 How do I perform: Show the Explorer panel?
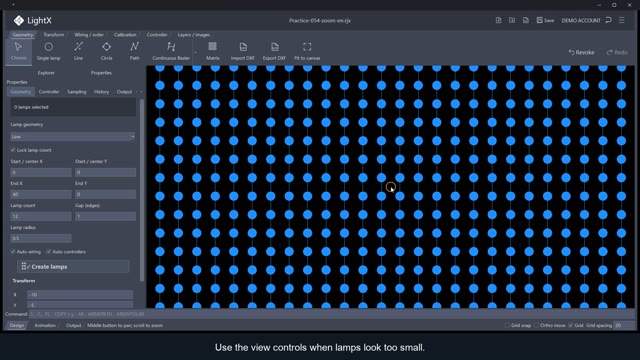click(x=46, y=73)
